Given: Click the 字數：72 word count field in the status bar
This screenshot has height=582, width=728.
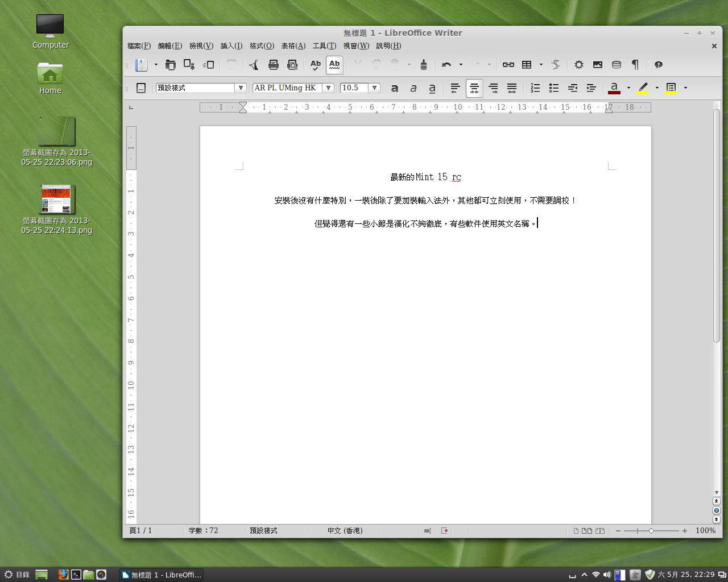Looking at the screenshot, I should 204,531.
